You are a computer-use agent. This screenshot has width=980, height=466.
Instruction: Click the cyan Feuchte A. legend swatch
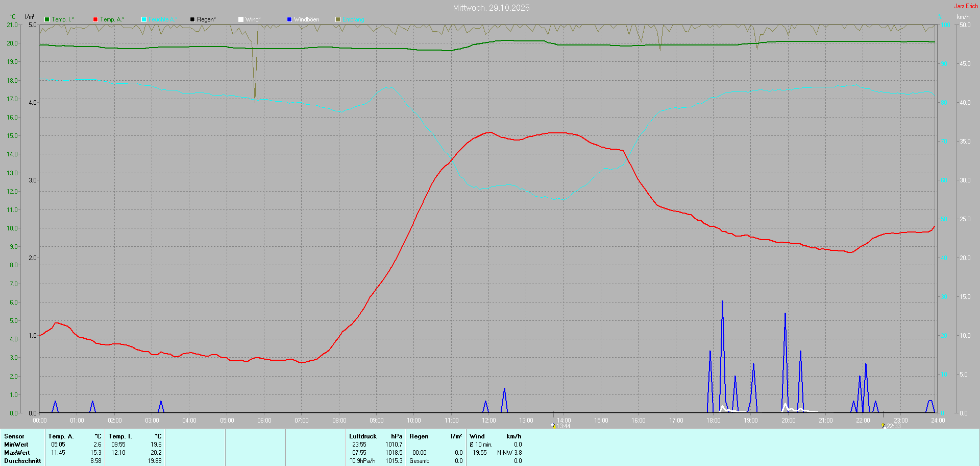tap(144, 19)
